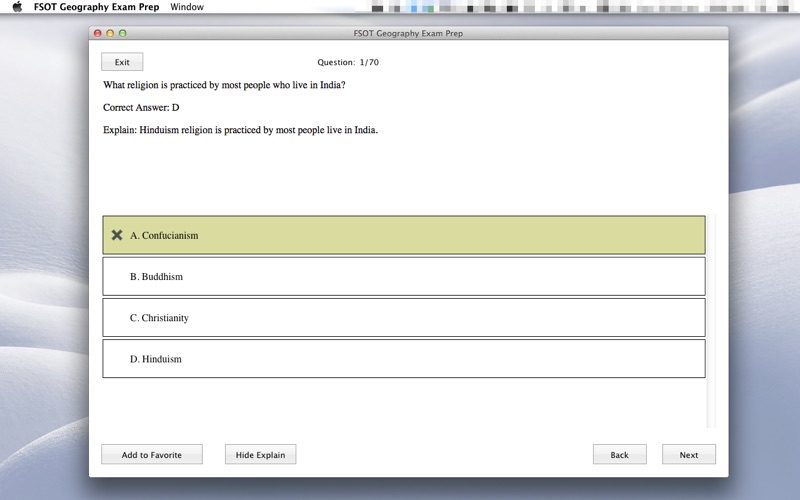
Task: Select answer A. Confucianism
Action: click(x=404, y=235)
